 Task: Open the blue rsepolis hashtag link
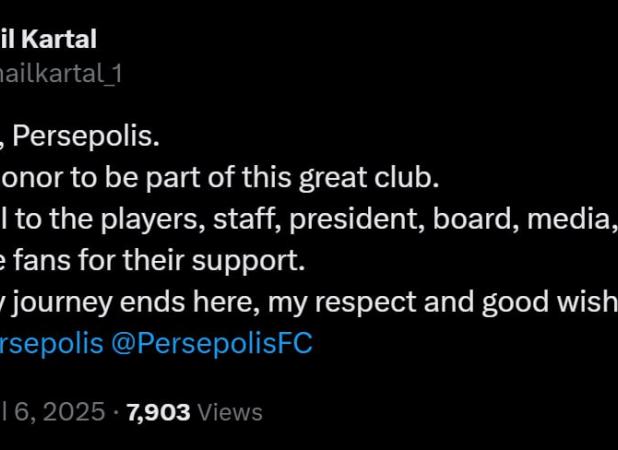pos(52,344)
